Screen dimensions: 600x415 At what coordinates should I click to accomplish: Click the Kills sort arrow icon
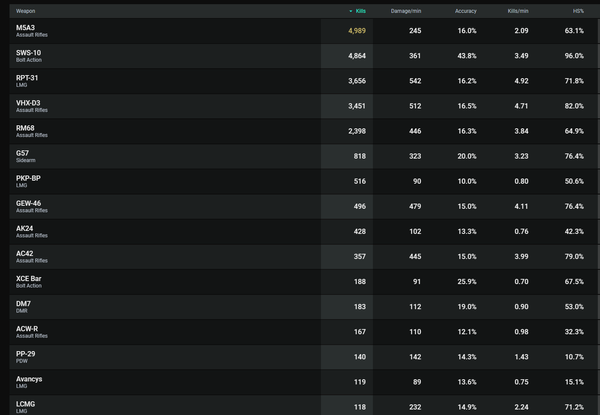coord(351,11)
